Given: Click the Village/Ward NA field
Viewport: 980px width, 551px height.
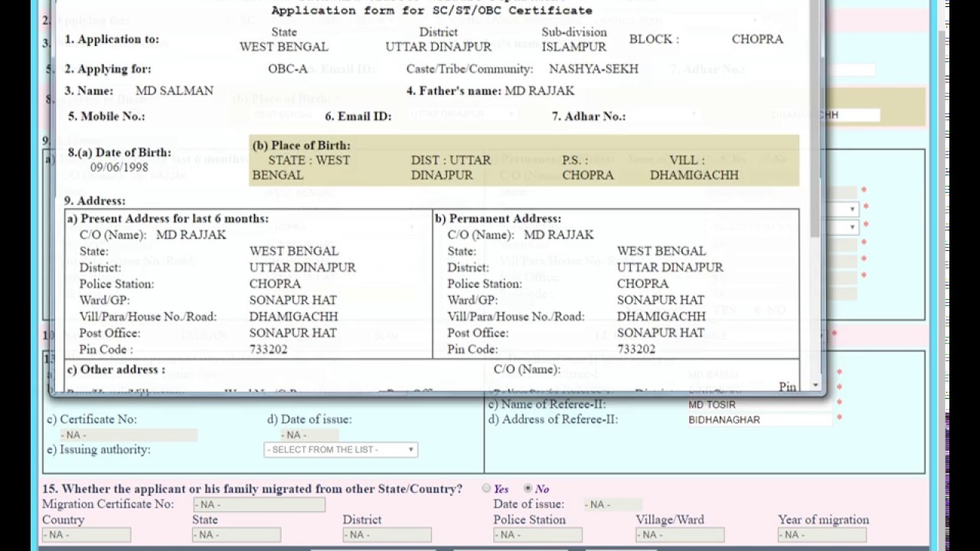Looking at the screenshot, I should (x=680, y=535).
